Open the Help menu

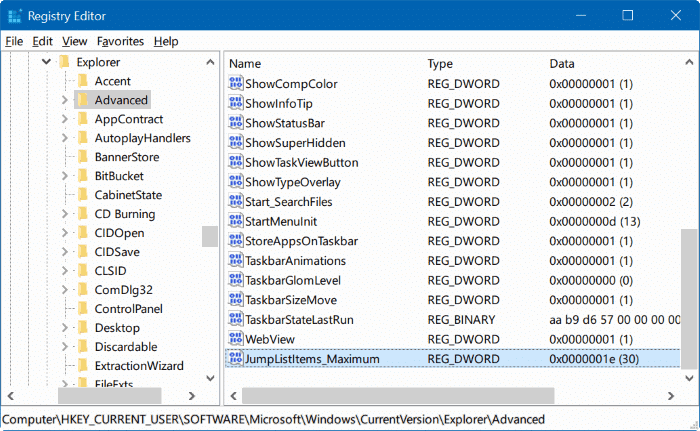tap(166, 41)
